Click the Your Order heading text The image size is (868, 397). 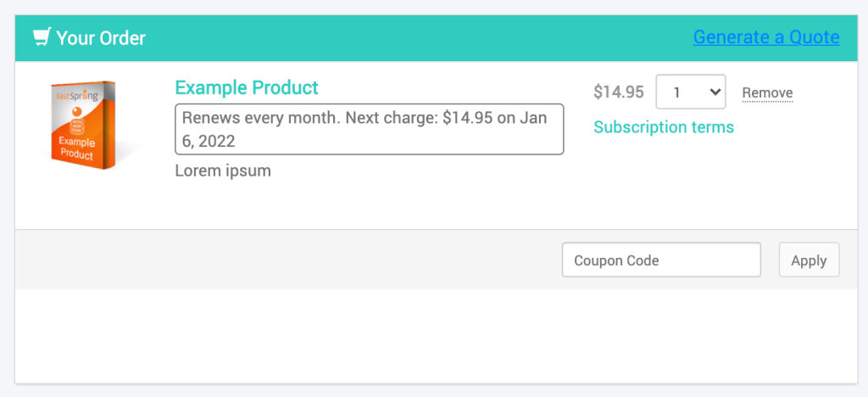[x=101, y=37]
